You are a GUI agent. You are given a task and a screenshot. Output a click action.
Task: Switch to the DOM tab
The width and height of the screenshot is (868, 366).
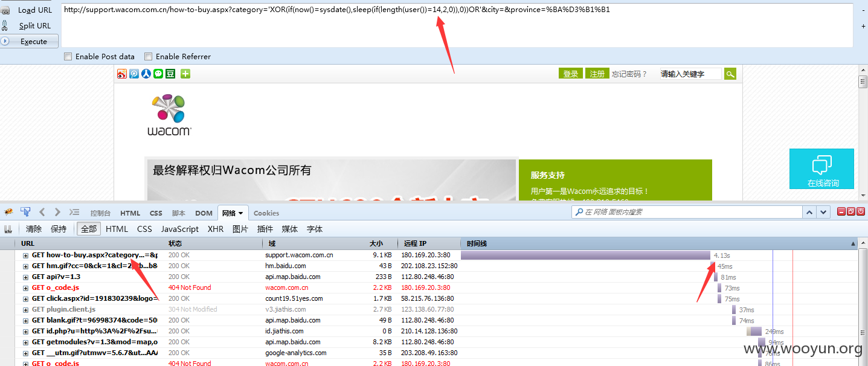[204, 213]
